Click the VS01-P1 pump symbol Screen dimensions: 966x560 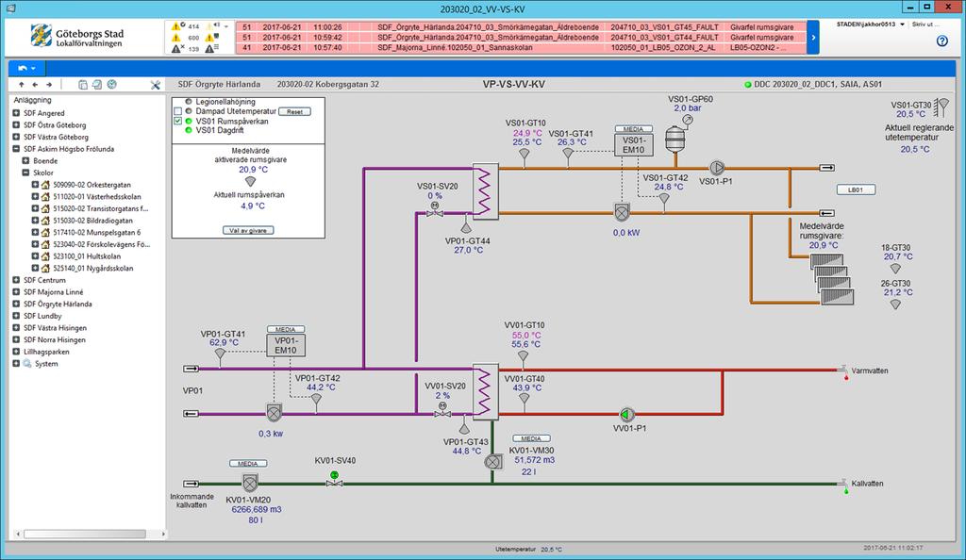[x=717, y=168]
